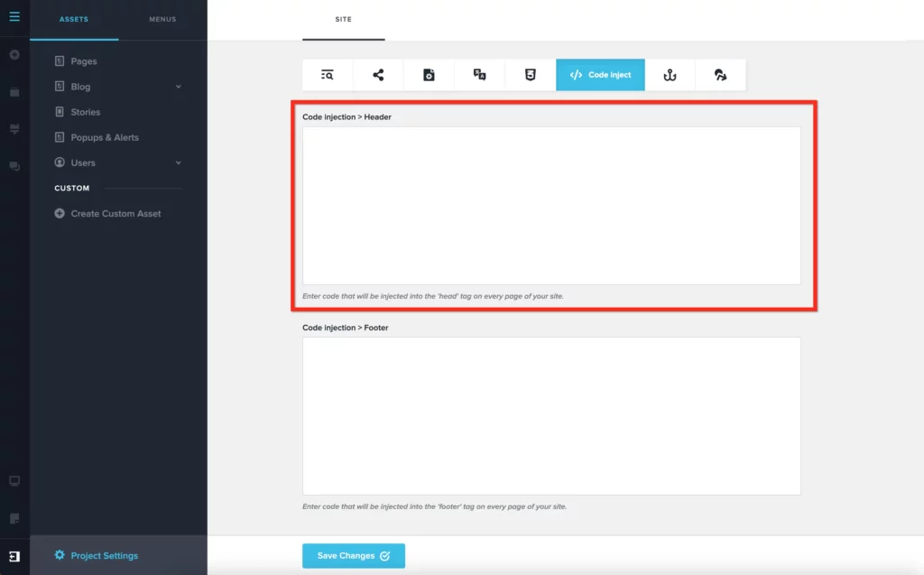The width and height of the screenshot is (924, 575).
Task: Select the Assets tab
Action: [74, 19]
